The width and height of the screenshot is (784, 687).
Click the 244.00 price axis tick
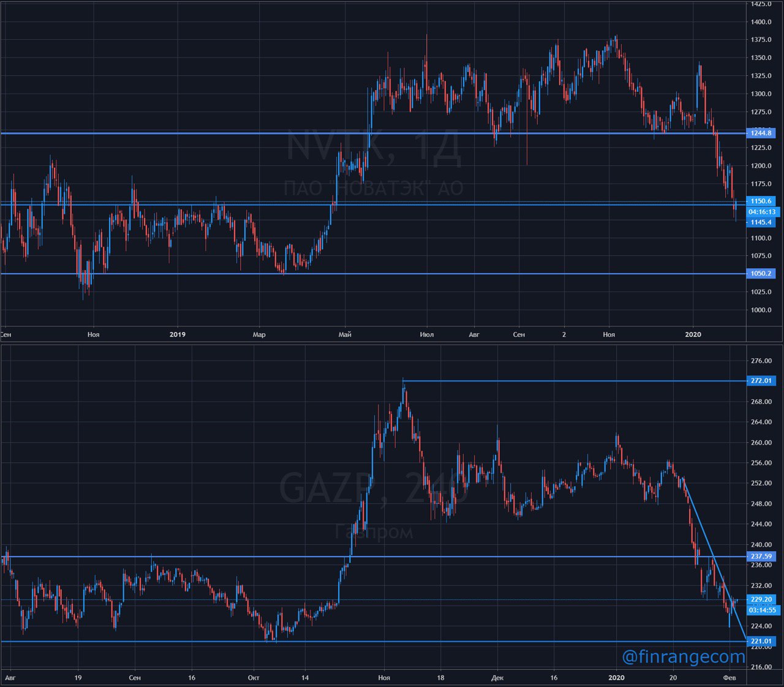761,525
